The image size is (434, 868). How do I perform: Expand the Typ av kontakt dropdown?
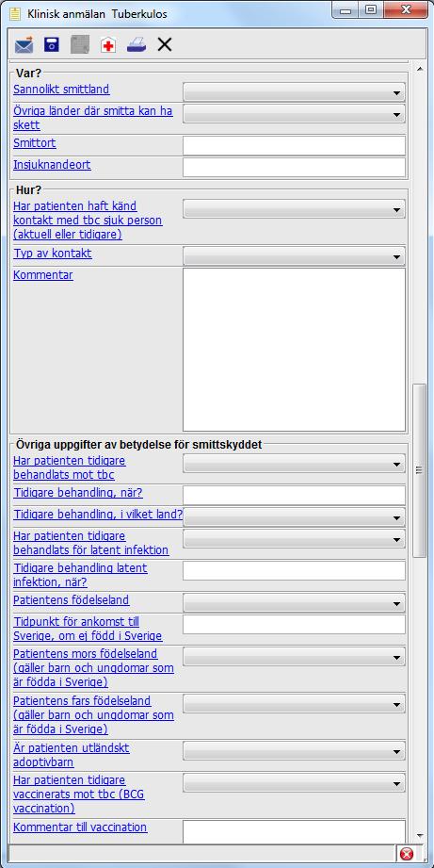pyautogui.click(x=294, y=256)
